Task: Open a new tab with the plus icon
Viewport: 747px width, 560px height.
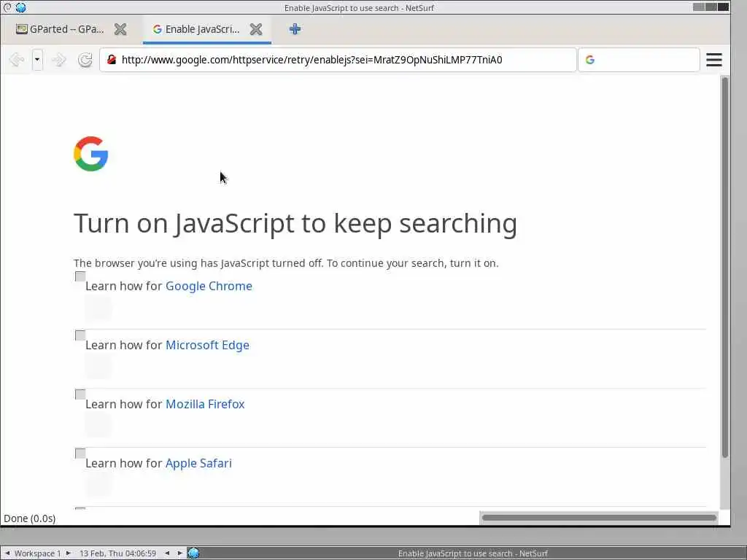Action: (x=295, y=29)
